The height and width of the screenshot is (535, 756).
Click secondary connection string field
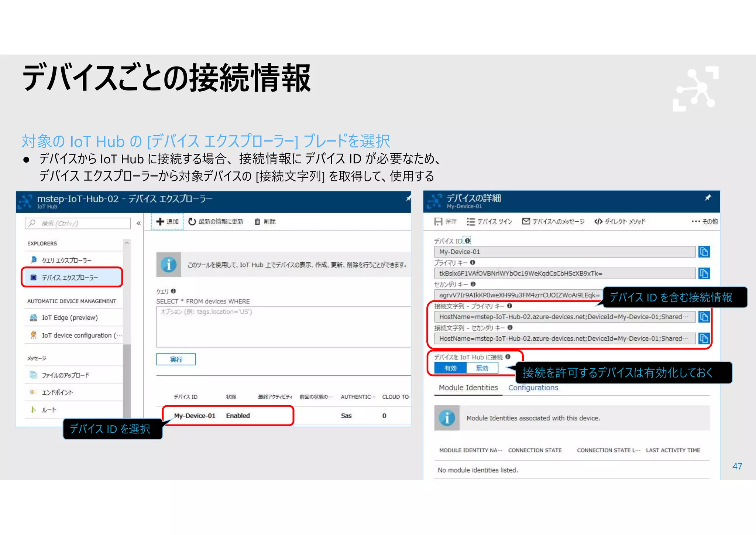pyautogui.click(x=565, y=338)
